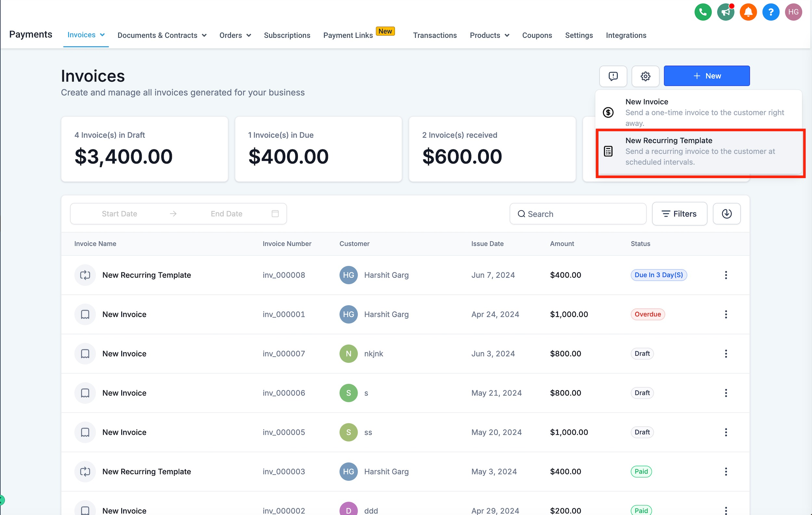Screen dimensions: 812x515
Task: Open the megaphone announcements icon
Action: tap(725, 12)
